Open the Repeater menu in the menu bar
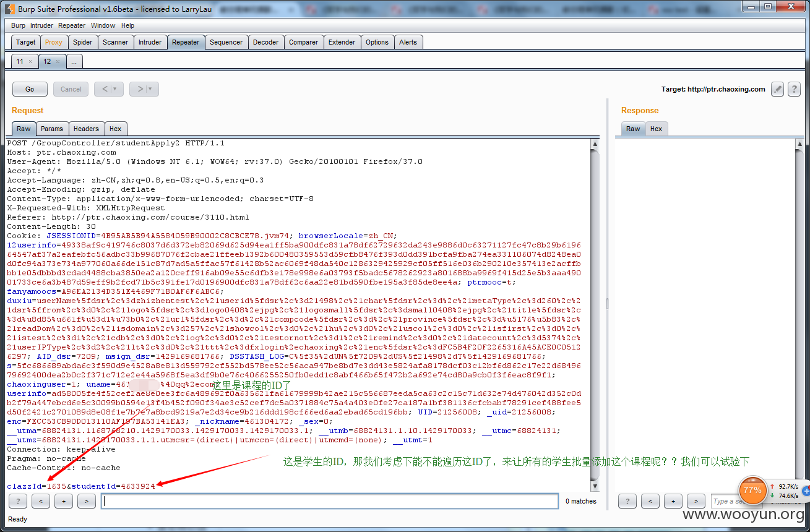810x532 pixels. [x=72, y=25]
